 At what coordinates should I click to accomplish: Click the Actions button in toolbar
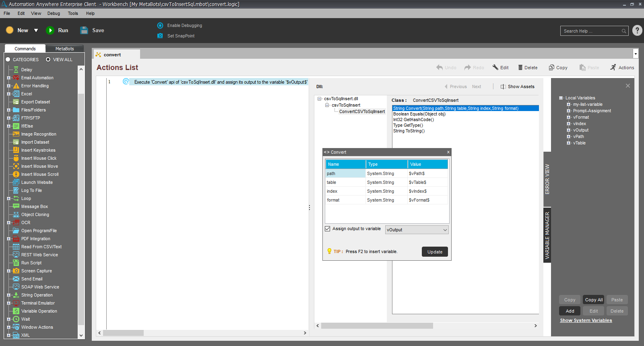click(x=622, y=68)
